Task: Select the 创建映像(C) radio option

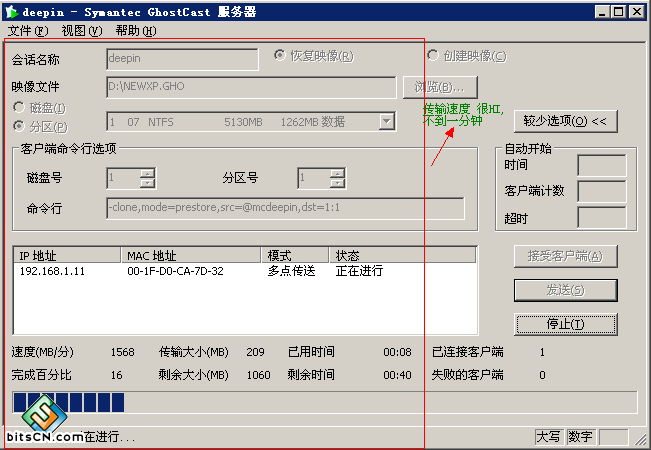Action: pos(467,56)
